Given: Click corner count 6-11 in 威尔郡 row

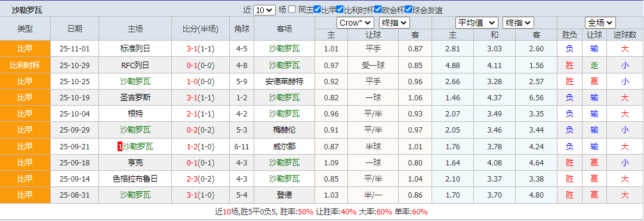Looking at the screenshot, I should point(242,147).
